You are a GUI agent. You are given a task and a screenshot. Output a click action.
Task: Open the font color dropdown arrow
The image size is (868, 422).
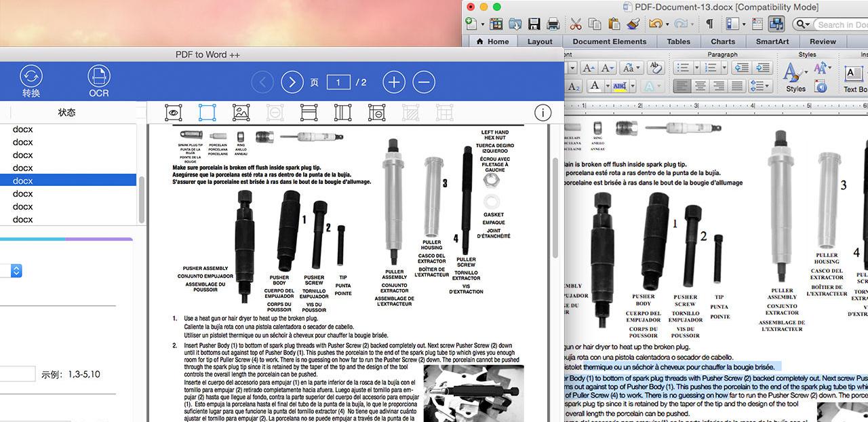point(608,86)
